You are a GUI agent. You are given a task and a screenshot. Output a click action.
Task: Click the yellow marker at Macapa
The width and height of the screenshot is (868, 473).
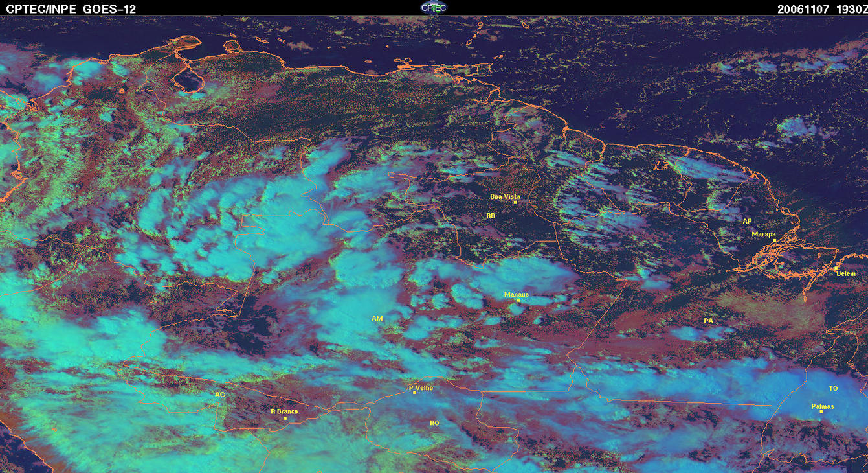point(774,240)
